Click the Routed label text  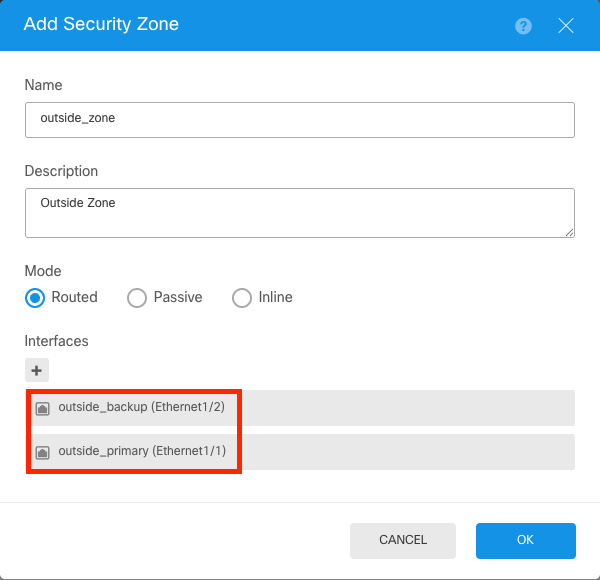[75, 297]
